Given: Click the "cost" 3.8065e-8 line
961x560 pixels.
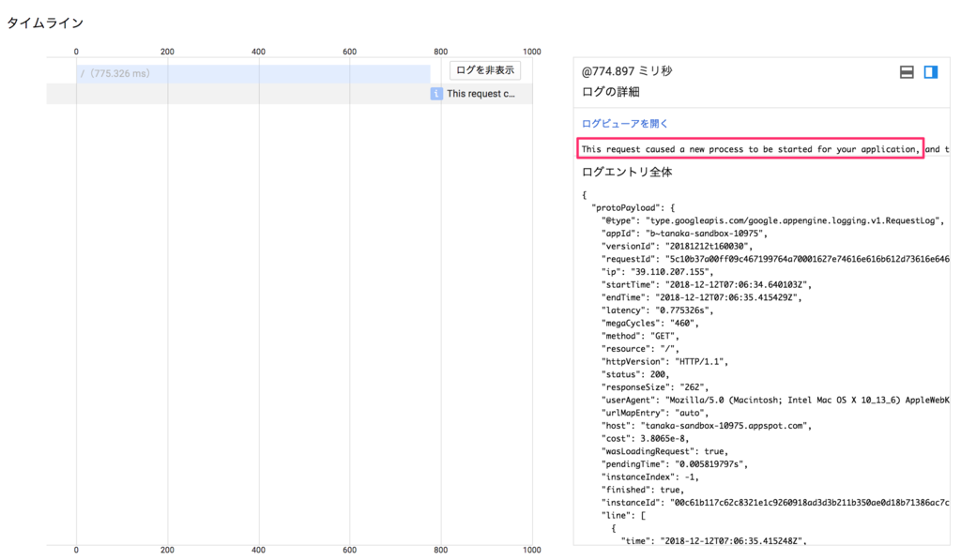Looking at the screenshot, I should 645,439.
